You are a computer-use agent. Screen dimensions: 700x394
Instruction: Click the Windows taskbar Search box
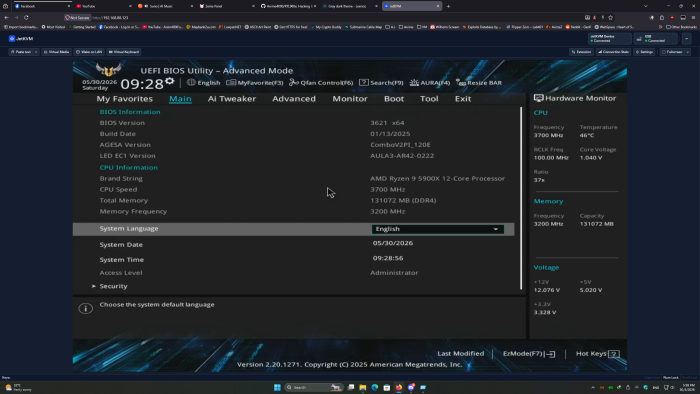pyautogui.click(x=313, y=387)
